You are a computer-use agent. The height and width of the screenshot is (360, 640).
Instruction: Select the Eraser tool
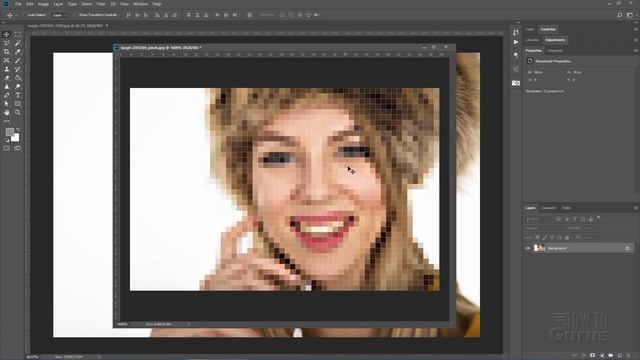pyautogui.click(x=7, y=78)
